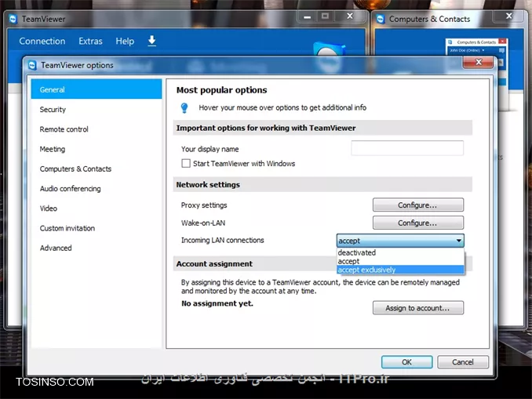Configure Proxy settings button
Screen dimensions: 532x399
click(418, 205)
